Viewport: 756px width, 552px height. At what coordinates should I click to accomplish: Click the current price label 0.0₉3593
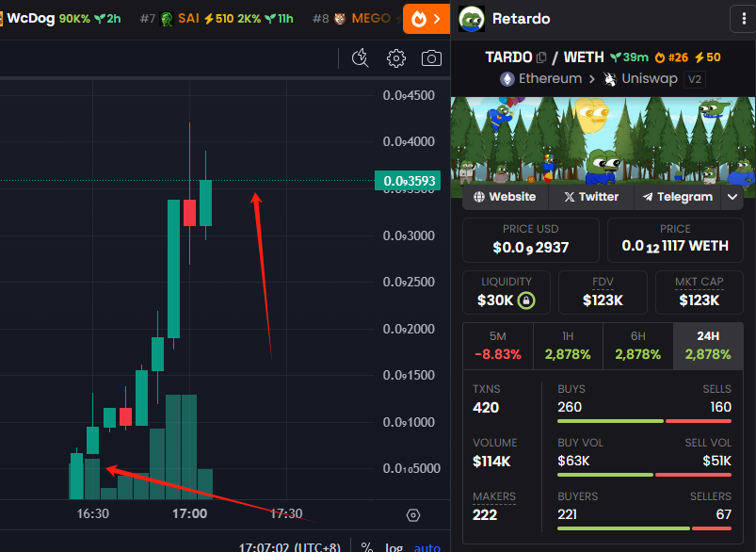[408, 181]
